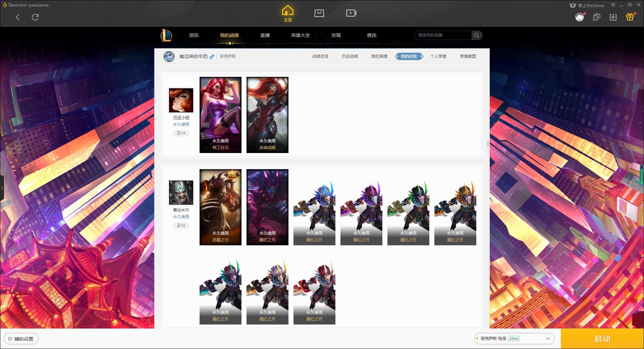Screen dimensions: 644x349
Task: Open the 发现 navigation item
Action: tap(336, 35)
